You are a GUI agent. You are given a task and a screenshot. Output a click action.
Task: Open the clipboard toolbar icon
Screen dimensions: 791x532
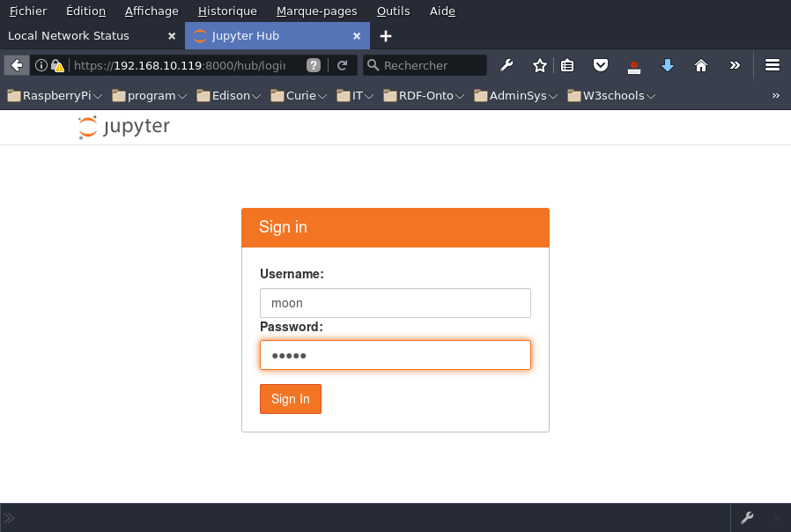567,65
